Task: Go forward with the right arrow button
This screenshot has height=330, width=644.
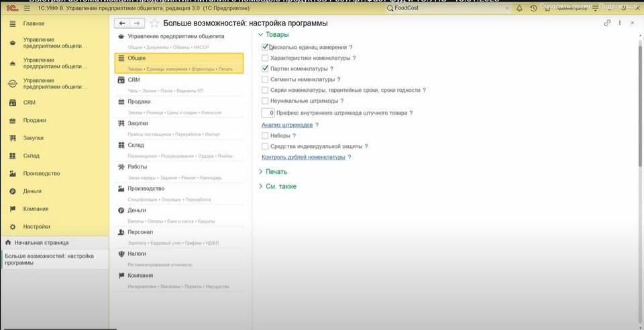Action: (137, 23)
